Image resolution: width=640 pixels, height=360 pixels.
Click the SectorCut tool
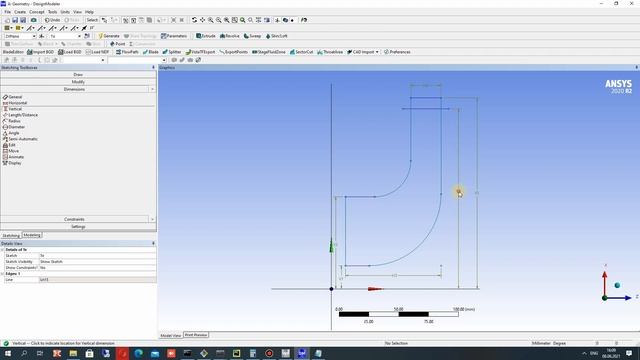(301, 52)
